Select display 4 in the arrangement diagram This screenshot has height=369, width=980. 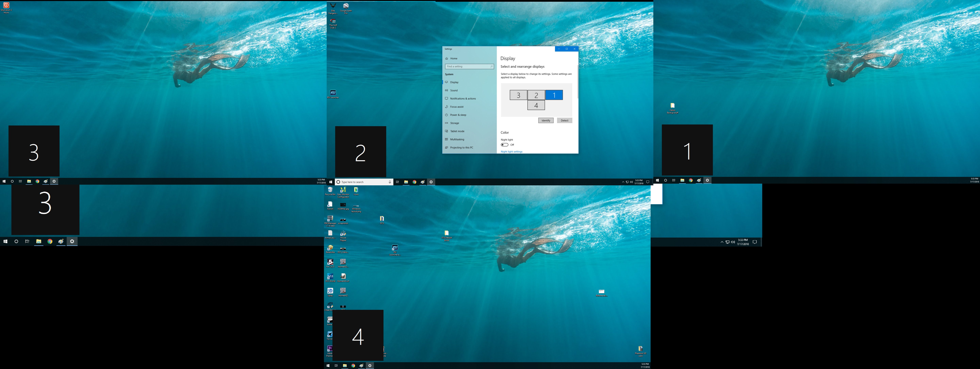(x=536, y=105)
